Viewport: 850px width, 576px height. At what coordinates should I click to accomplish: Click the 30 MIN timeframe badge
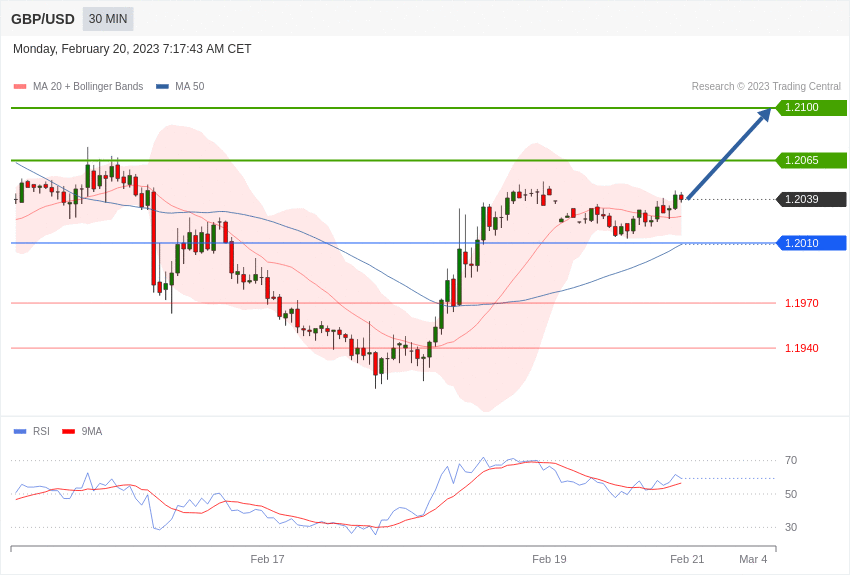[x=108, y=19]
